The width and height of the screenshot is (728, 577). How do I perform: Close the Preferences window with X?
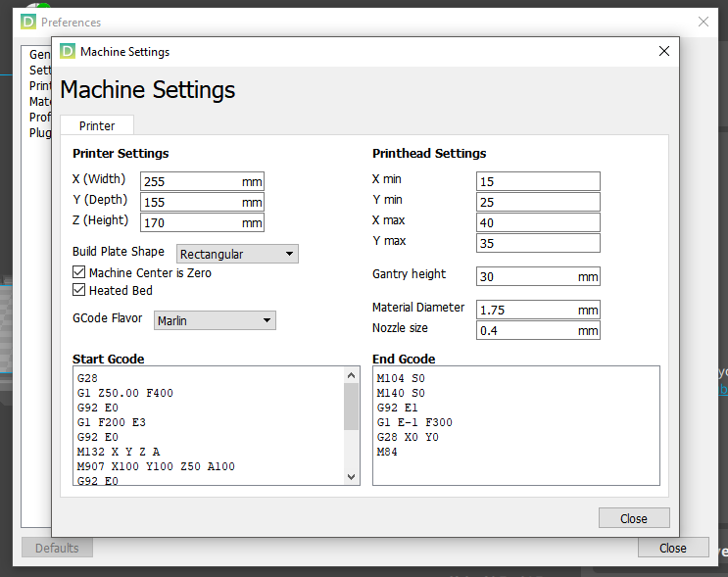tap(703, 22)
